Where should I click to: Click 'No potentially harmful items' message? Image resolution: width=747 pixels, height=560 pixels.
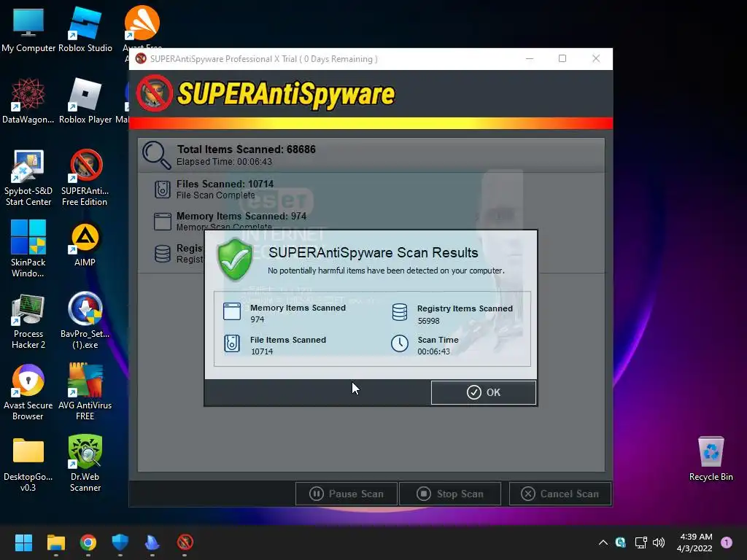(x=386, y=271)
